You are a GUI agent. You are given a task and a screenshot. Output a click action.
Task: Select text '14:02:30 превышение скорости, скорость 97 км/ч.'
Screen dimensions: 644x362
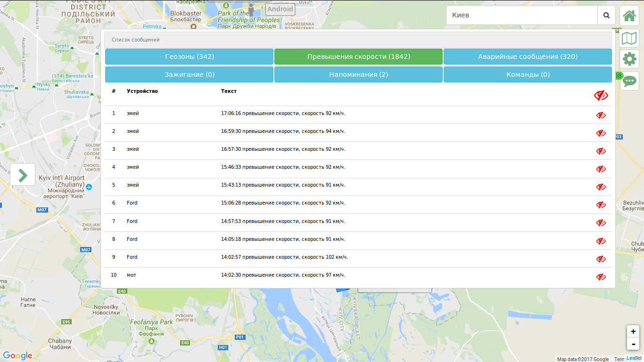pos(283,275)
